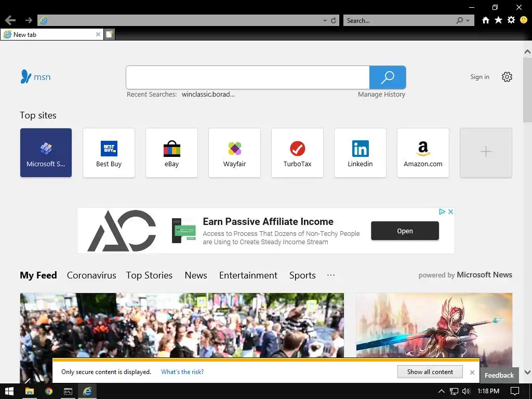The image size is (532, 399).
Task: Click the Show all content button
Action: [430, 372]
